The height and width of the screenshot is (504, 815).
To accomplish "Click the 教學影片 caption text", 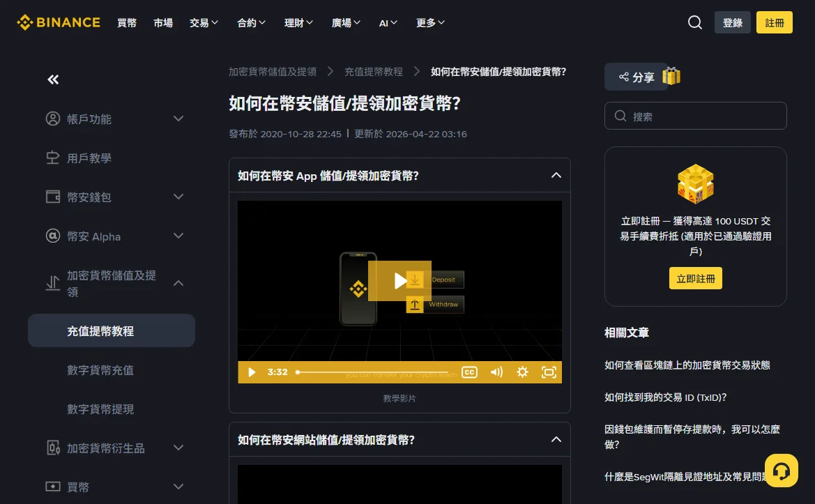I will (x=399, y=398).
